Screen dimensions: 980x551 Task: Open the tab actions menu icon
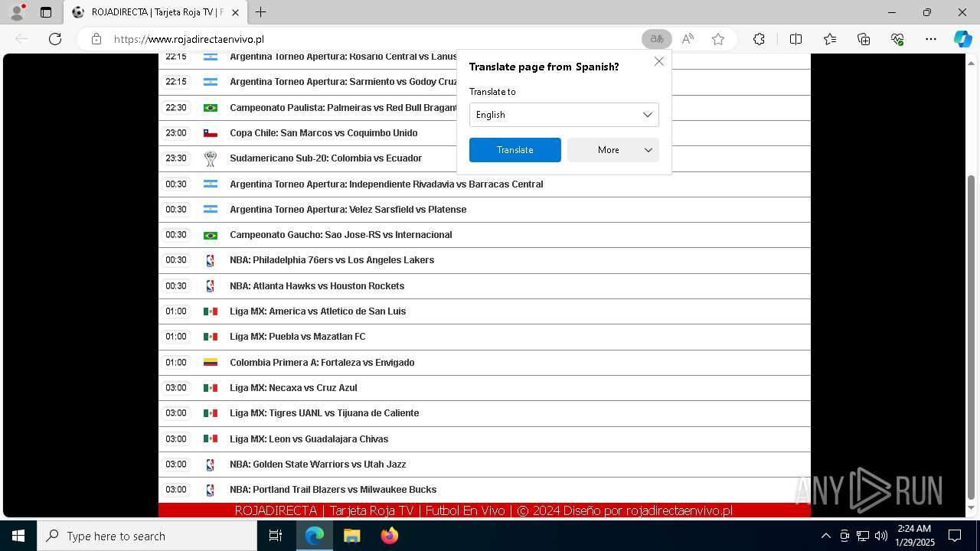point(46,12)
